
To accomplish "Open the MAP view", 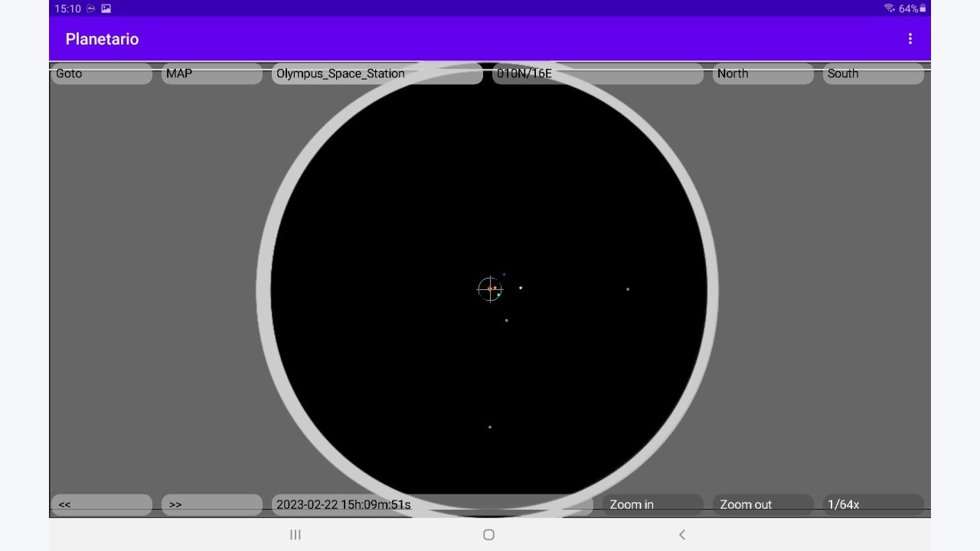I will 212,73.
